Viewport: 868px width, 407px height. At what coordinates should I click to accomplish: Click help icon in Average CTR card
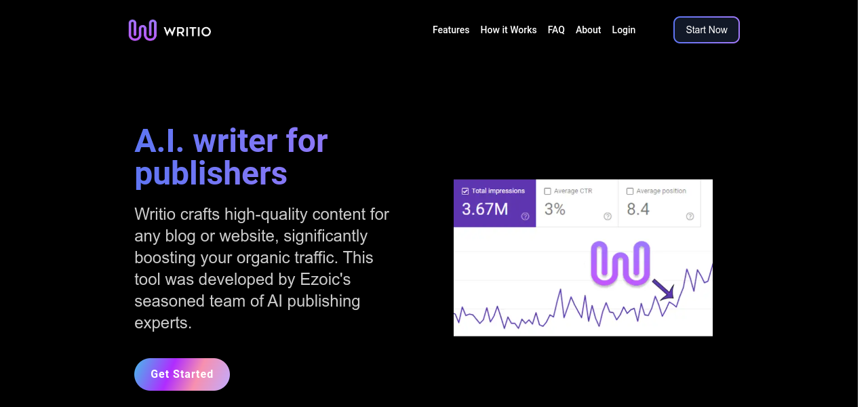pyautogui.click(x=608, y=216)
